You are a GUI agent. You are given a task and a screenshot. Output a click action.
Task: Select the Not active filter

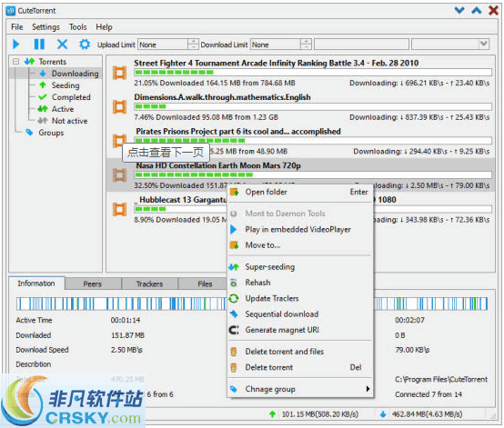tap(69, 121)
